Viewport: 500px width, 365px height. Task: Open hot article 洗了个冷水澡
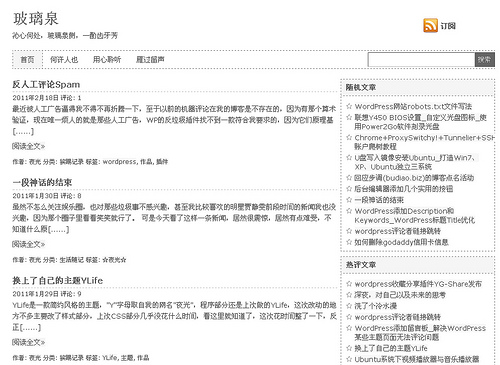pyautogui.click(x=376, y=306)
